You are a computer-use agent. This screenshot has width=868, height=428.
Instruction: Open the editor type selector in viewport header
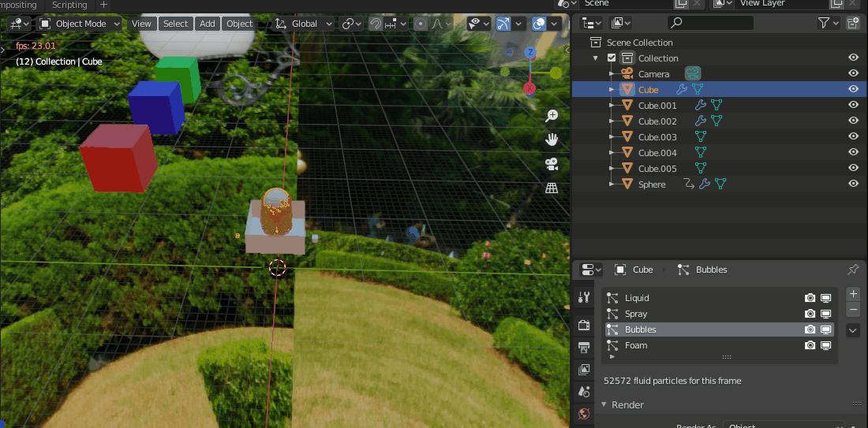(x=21, y=24)
